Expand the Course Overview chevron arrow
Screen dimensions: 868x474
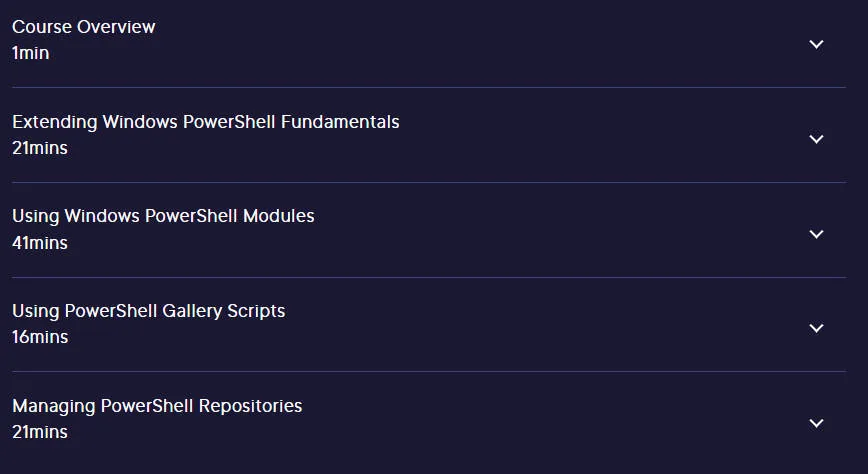point(817,44)
